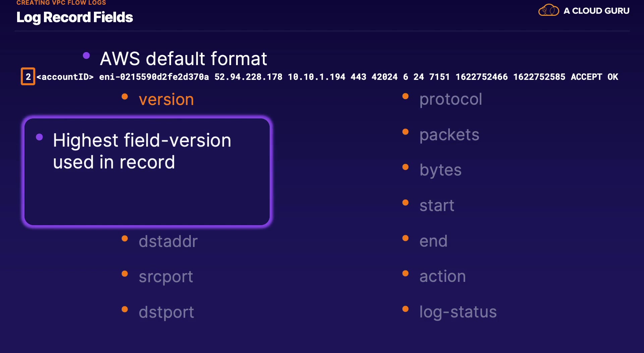Click the eni-0215590d2fe2d370a interface ID
This screenshot has height=353, width=644.
coord(154,77)
